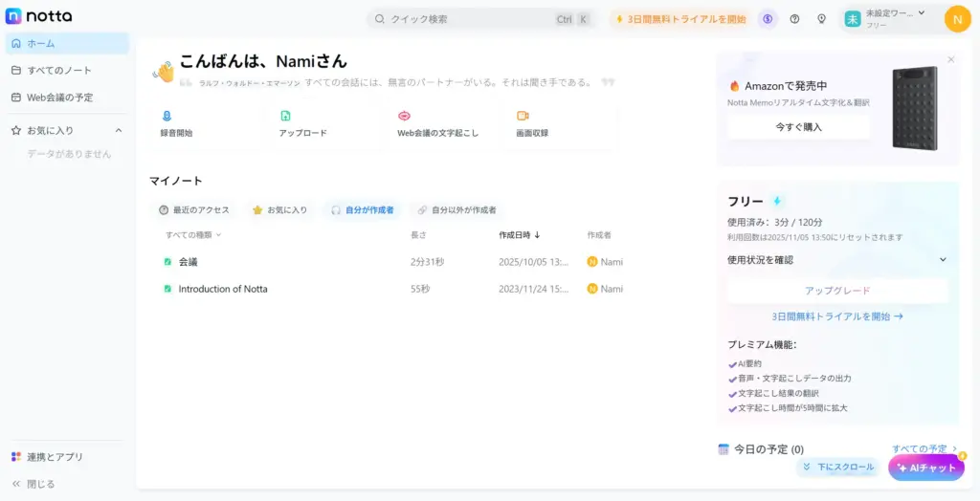Click the calendar icon beside 今日の予定

724,449
